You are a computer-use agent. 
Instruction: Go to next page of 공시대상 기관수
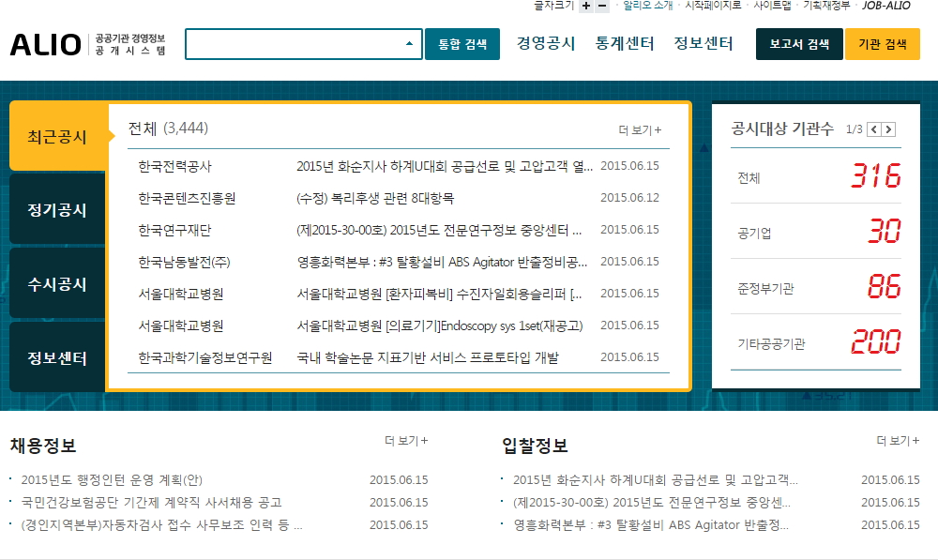[888, 129]
